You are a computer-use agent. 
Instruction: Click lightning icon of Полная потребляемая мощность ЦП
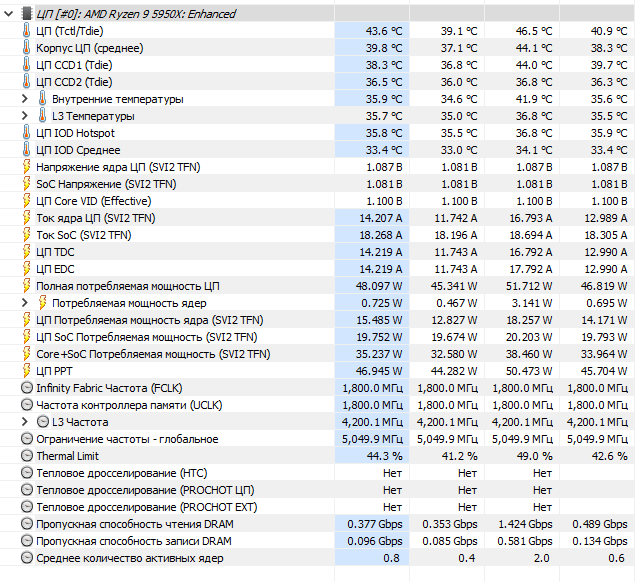tap(26, 286)
